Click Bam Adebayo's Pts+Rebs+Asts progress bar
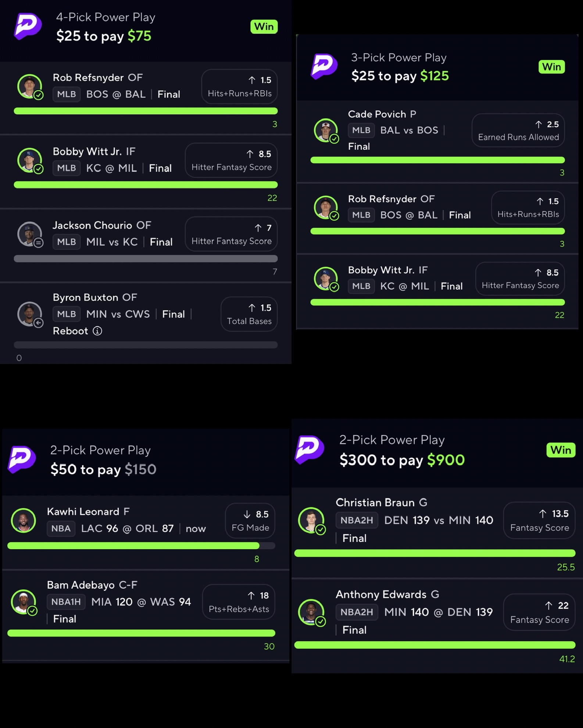 [x=141, y=633]
